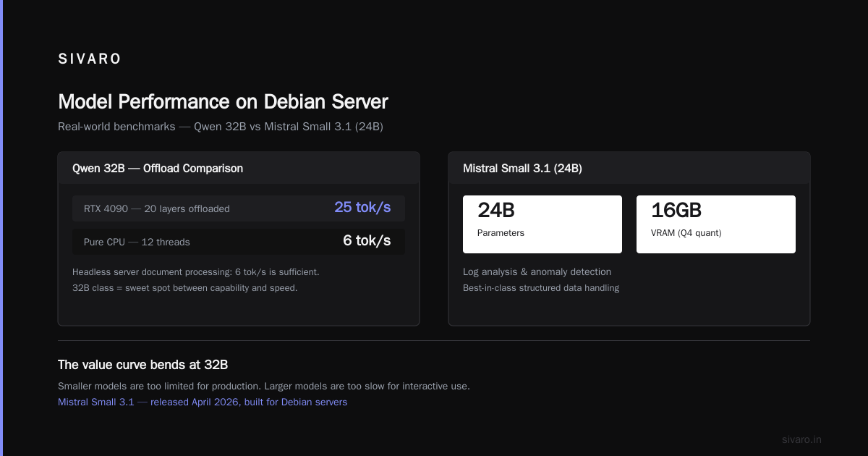Click the Pure CPU — 12 threads label

tap(137, 242)
